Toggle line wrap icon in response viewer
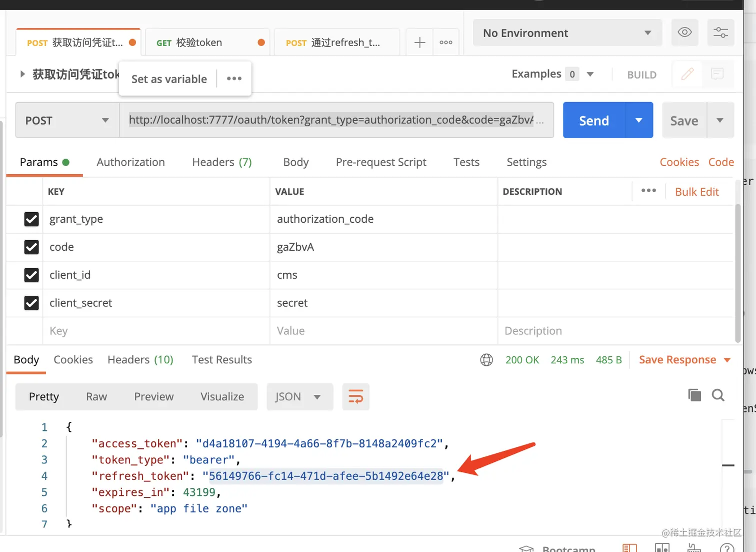 pos(355,397)
